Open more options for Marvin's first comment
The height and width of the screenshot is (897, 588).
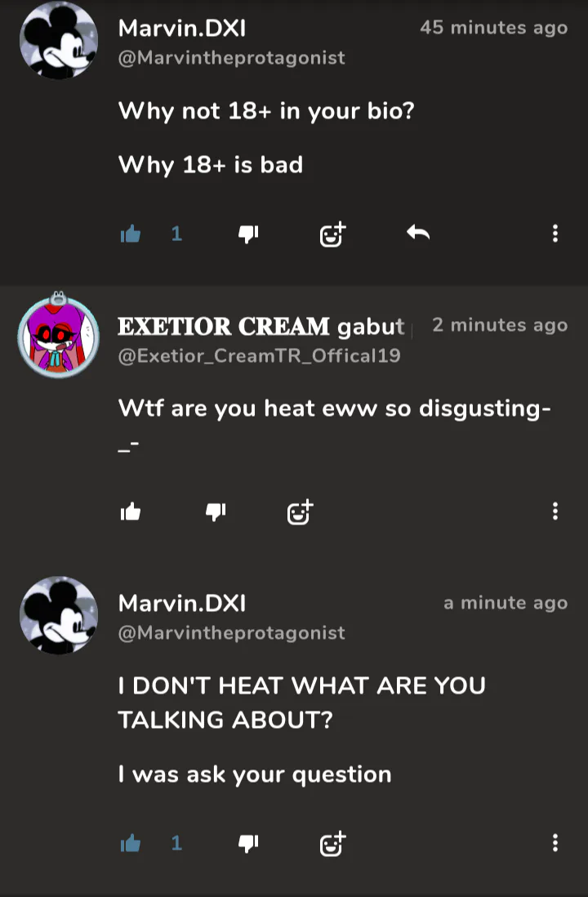[x=555, y=234]
